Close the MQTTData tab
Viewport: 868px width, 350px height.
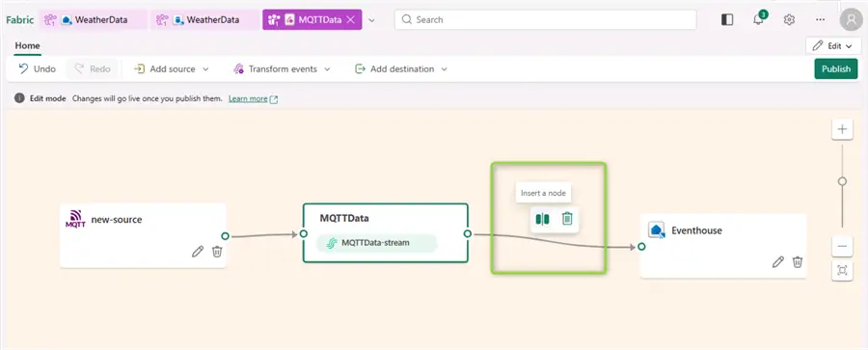(x=350, y=20)
